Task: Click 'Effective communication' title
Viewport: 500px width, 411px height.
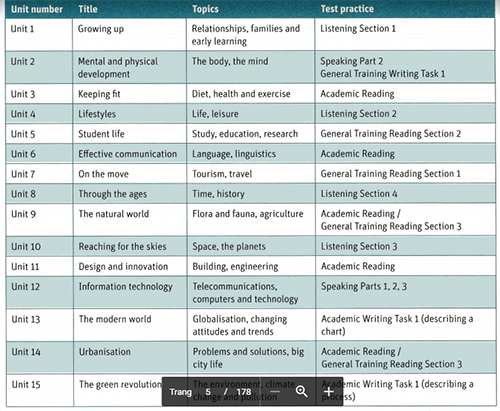Action: tap(128, 154)
